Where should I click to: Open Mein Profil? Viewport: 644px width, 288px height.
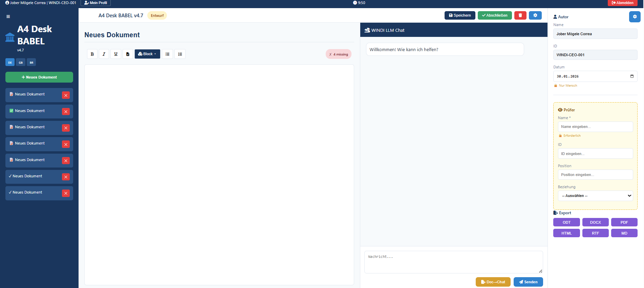[95, 3]
